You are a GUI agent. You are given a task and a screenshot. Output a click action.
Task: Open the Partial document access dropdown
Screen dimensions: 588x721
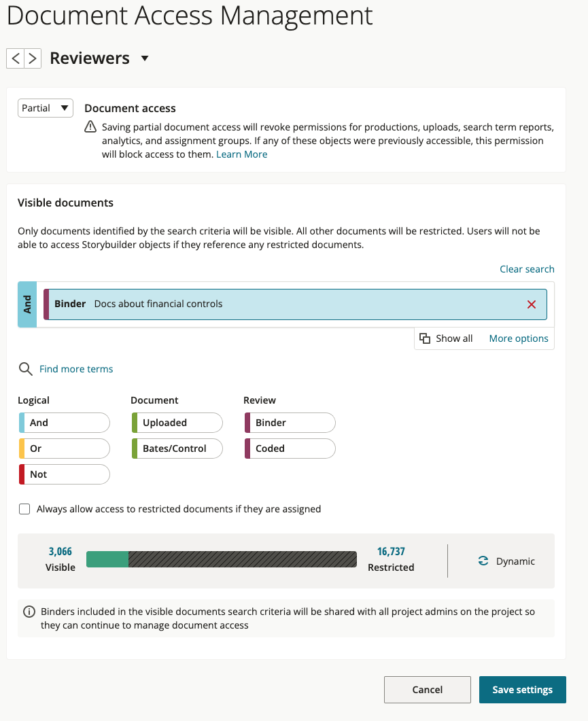pos(45,107)
